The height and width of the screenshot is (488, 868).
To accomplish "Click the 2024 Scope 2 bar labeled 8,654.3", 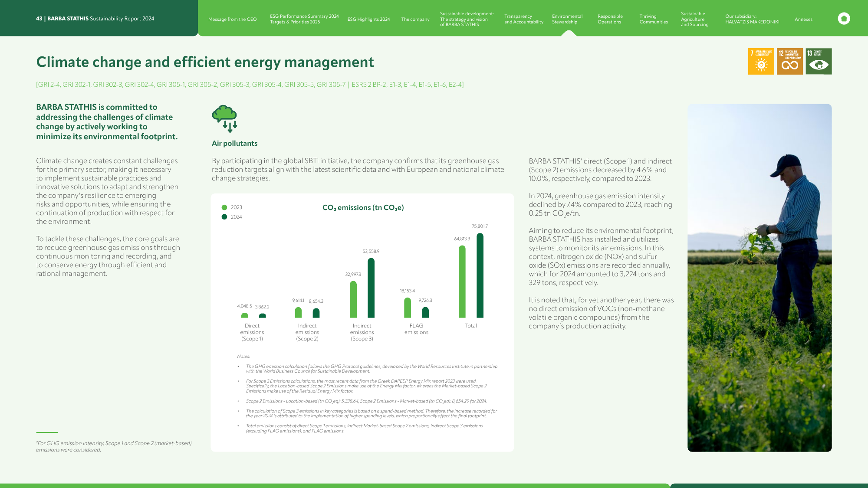I will tap(316, 313).
